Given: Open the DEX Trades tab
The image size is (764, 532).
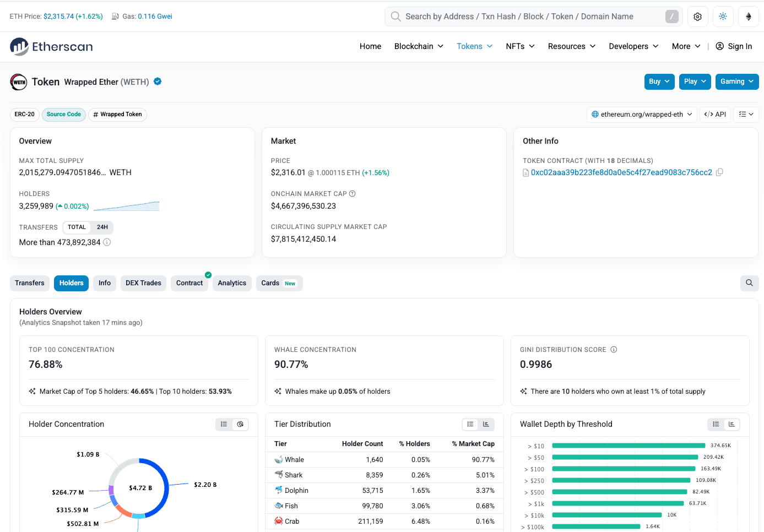Looking at the screenshot, I should pyautogui.click(x=143, y=283).
